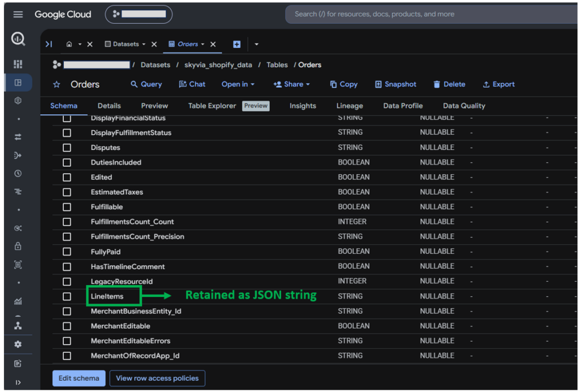The width and height of the screenshot is (579, 392).
Task: Open the data transfers arrows icon
Action: pyautogui.click(x=18, y=137)
